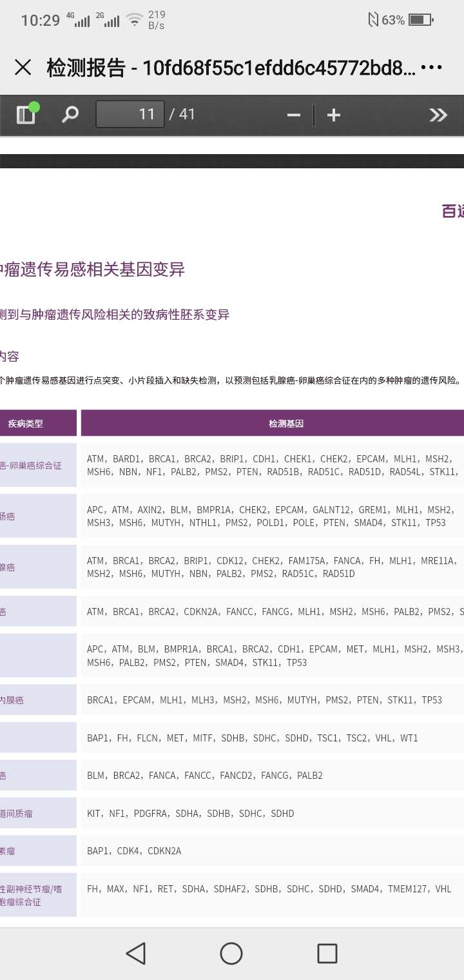464x980 pixels.
Task: Expand the double-chevron tools menu
Action: (438, 115)
